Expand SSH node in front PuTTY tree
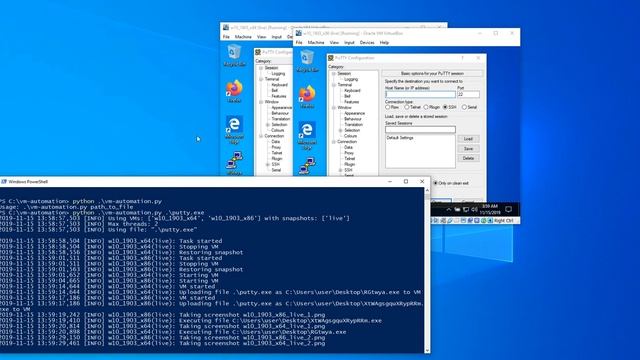Screen dimensions: 640x360 (x=340, y=170)
